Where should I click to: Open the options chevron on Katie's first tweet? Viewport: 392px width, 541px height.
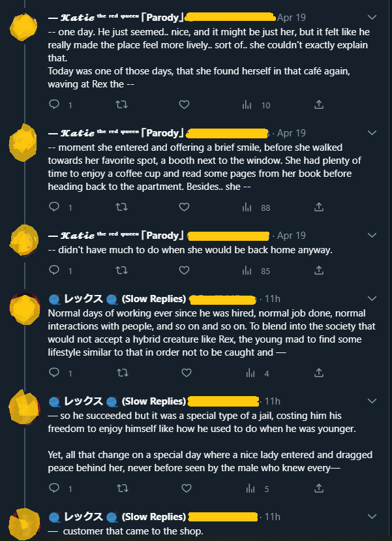[x=372, y=16]
